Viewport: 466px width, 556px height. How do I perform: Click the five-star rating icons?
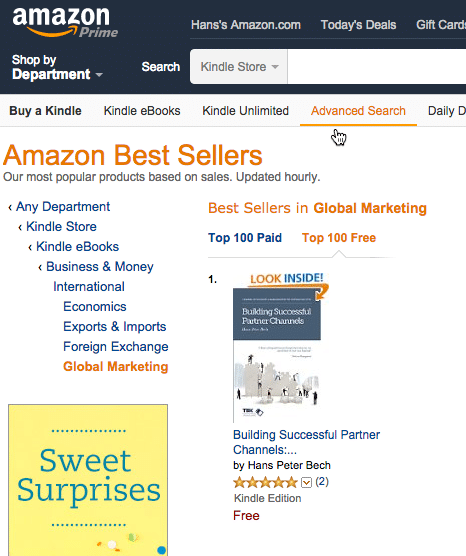[x=265, y=482]
